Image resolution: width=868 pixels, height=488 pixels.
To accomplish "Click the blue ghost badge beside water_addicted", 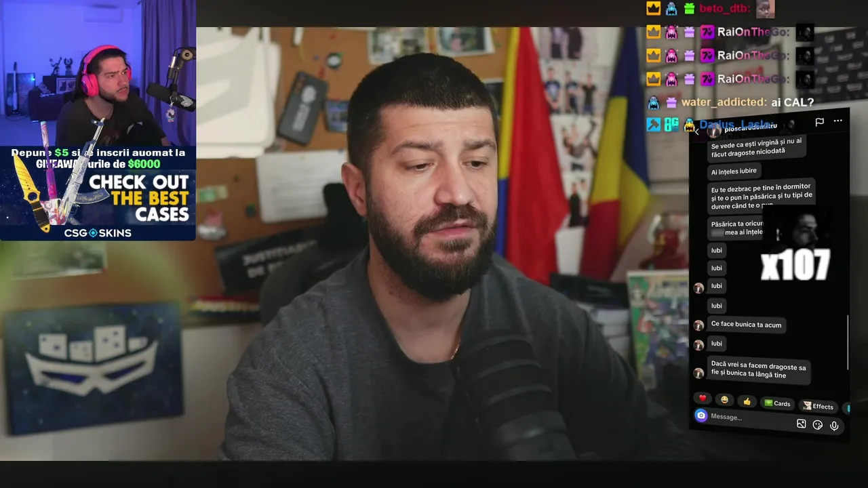I will click(653, 103).
